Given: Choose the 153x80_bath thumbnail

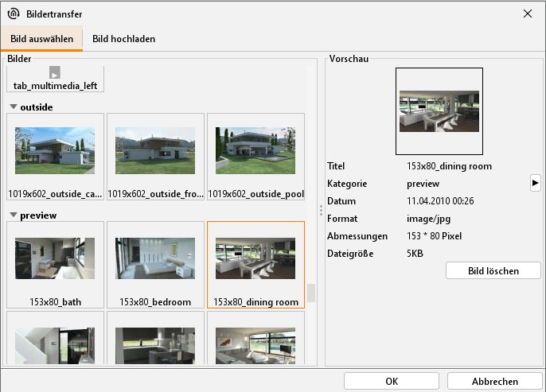Looking at the screenshot, I should (55, 265).
